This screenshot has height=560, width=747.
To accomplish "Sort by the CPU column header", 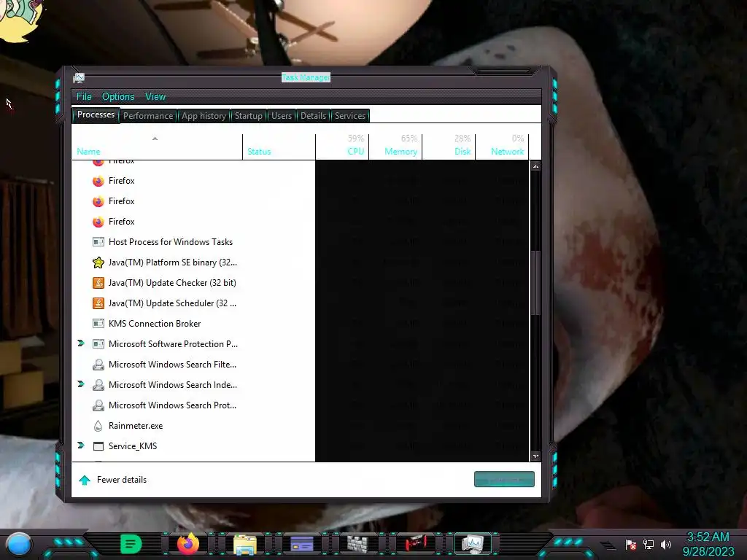I will click(x=342, y=147).
